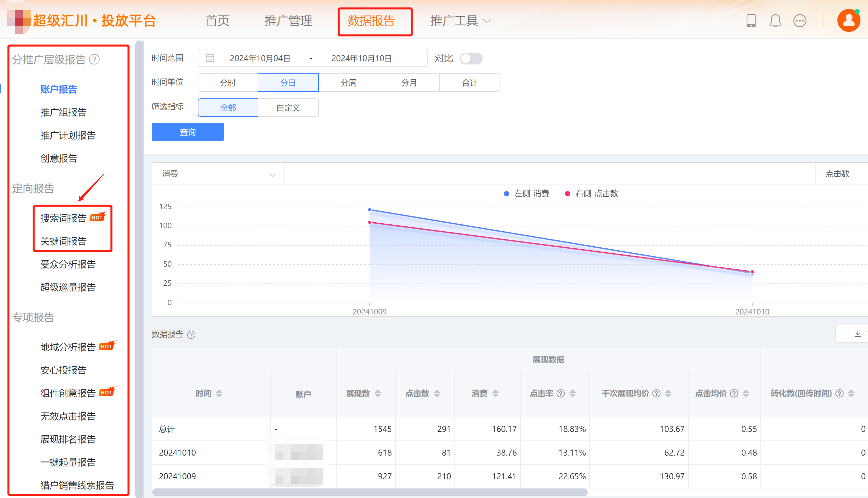Viewport: 868px width, 498px height.
Task: Sort table by 展现数 column arrows
Action: tap(378, 394)
